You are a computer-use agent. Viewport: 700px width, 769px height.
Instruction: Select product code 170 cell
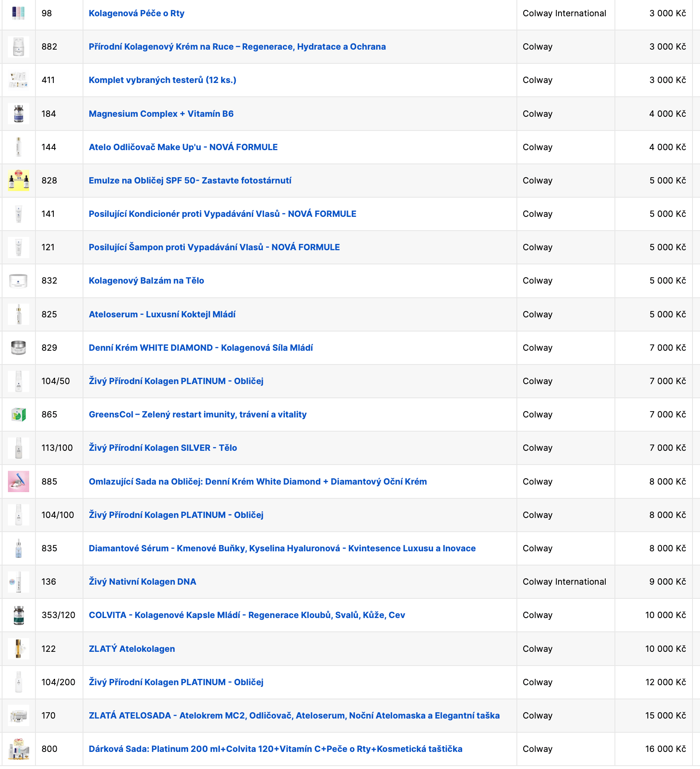[x=59, y=716]
